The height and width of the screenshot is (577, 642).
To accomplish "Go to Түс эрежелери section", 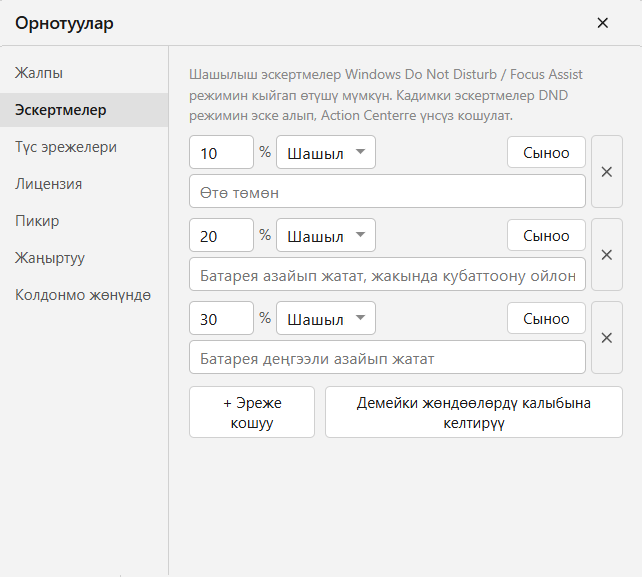I will (x=84, y=147).
